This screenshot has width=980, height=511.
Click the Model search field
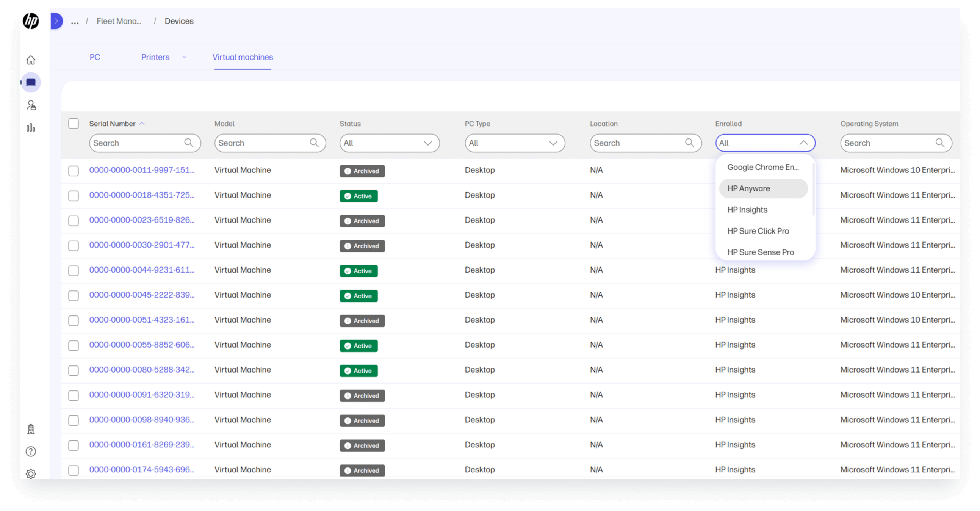click(x=270, y=143)
